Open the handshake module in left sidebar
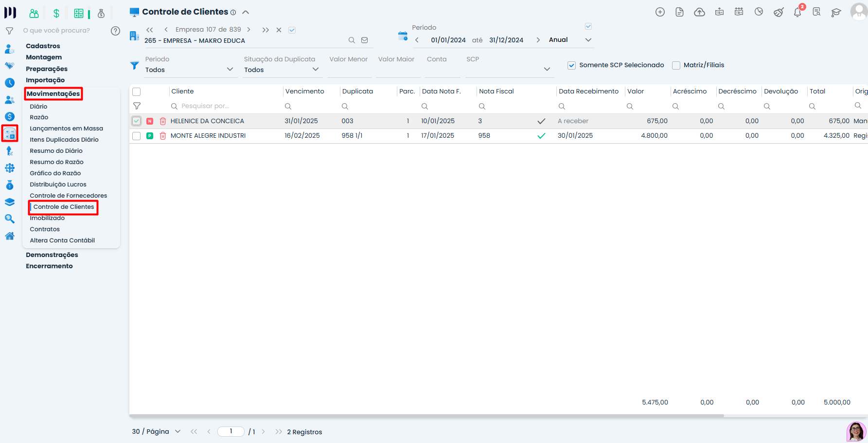The image size is (868, 443). [x=9, y=66]
